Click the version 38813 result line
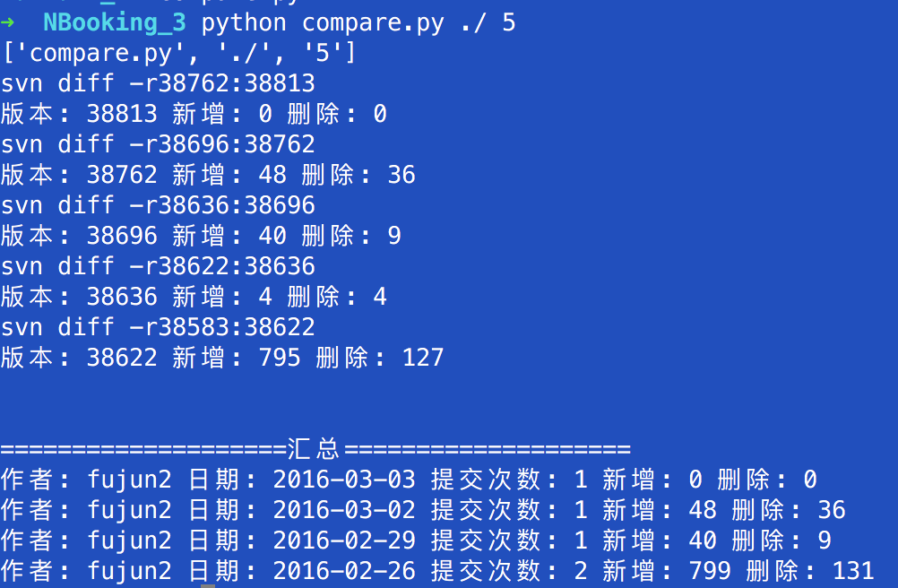This screenshot has height=588, width=898. (x=194, y=114)
